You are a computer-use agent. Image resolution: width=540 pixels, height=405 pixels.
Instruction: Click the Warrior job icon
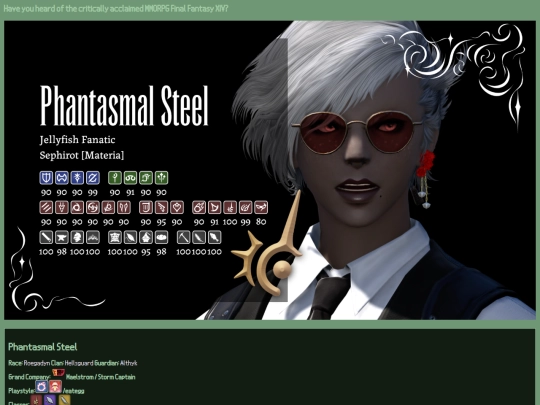[x=62, y=178]
